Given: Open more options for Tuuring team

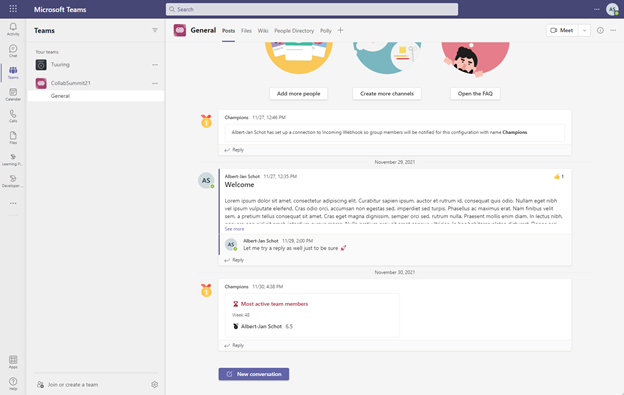Looking at the screenshot, I should (x=155, y=64).
